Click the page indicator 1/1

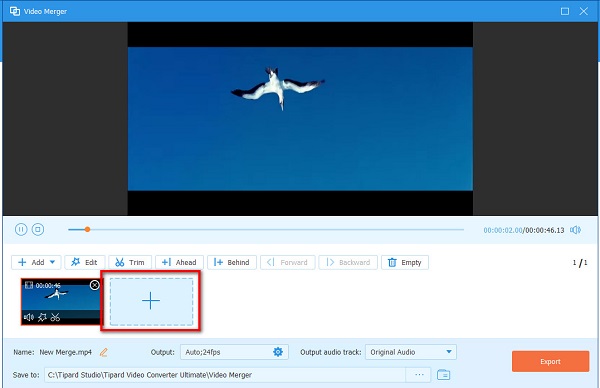pos(580,262)
